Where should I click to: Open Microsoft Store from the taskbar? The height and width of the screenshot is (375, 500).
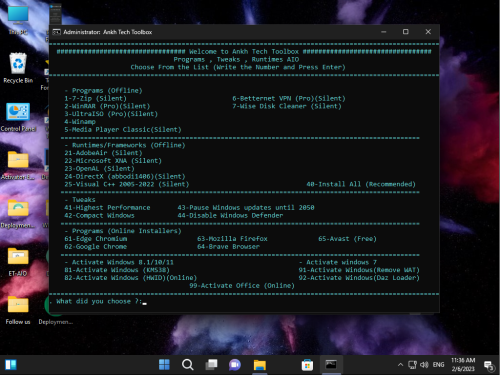coord(307,365)
